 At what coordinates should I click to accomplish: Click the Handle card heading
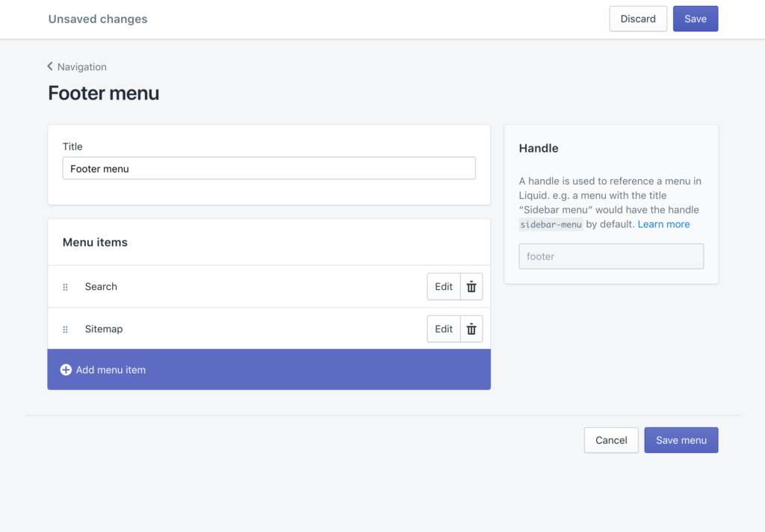tap(539, 149)
